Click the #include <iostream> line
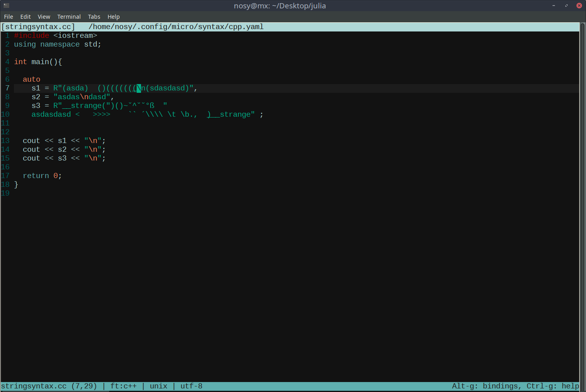Screen dimensions: 586x392 pyautogui.click(x=56, y=35)
